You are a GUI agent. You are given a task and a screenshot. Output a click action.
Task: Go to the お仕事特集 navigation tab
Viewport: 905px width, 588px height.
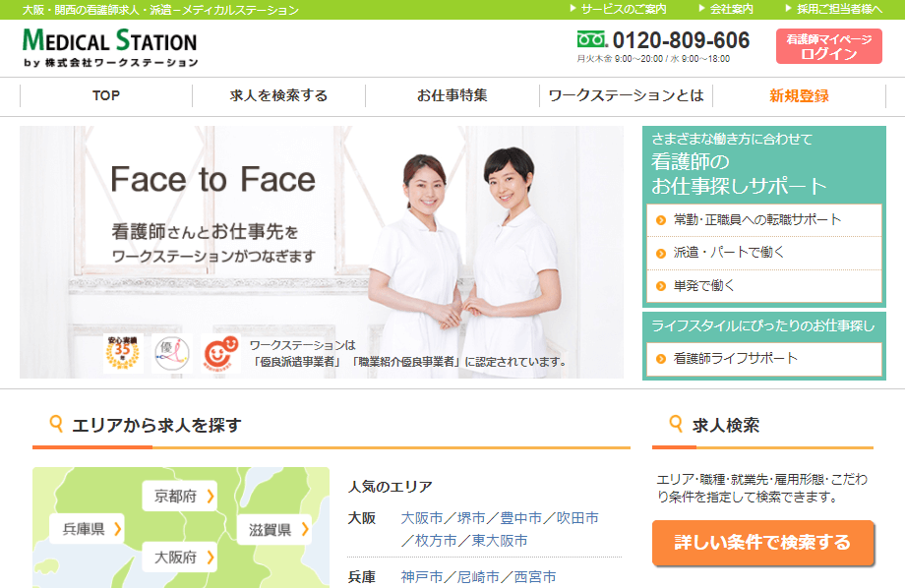tap(452, 95)
